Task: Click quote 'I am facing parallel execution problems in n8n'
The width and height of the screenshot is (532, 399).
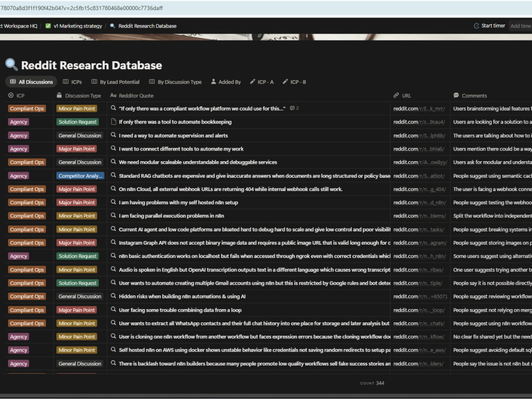Action: (171, 216)
